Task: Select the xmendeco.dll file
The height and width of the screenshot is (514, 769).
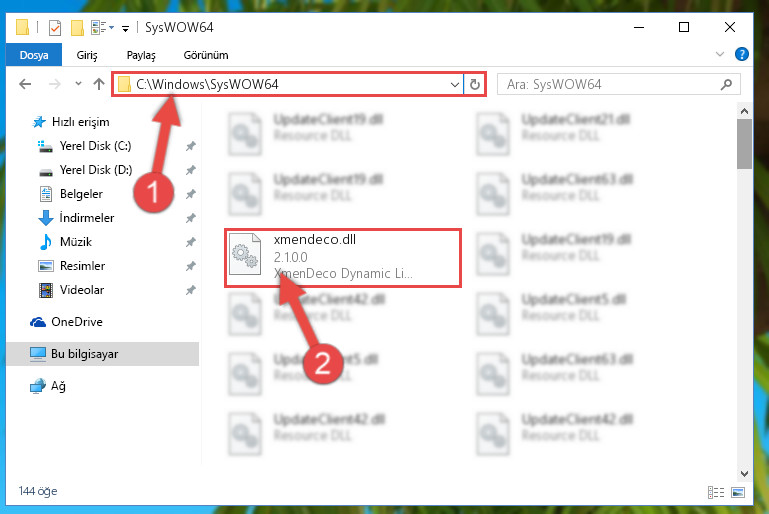Action: tap(343, 257)
